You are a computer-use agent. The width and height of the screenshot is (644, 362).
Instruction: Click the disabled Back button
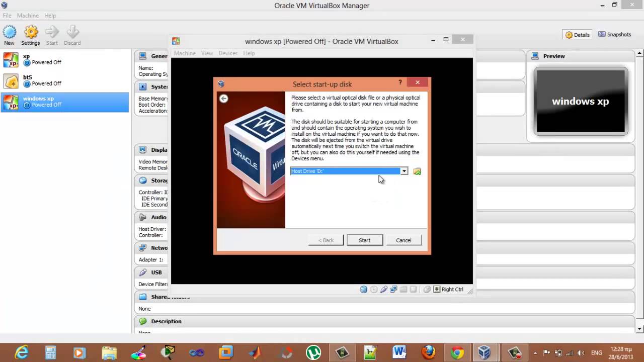[x=326, y=240]
